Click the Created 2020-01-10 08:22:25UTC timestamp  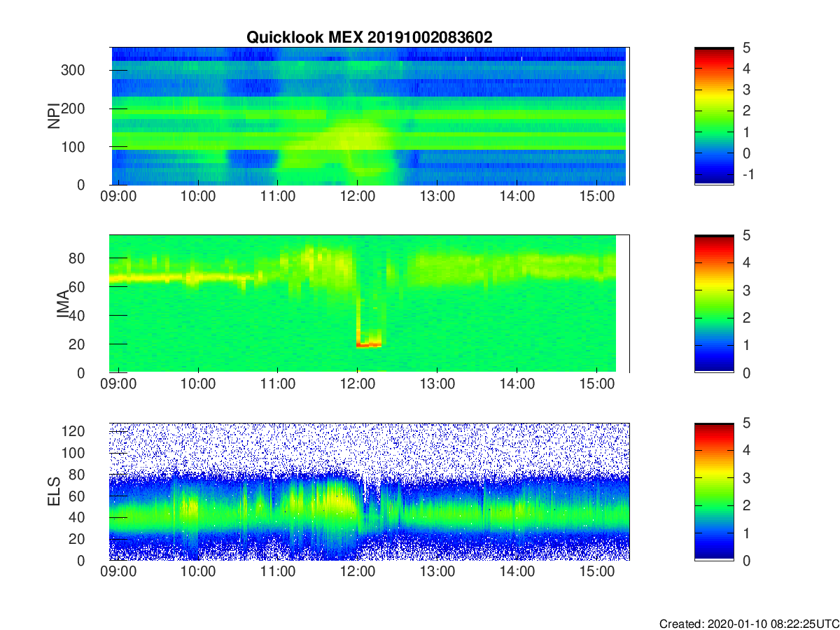point(749,623)
